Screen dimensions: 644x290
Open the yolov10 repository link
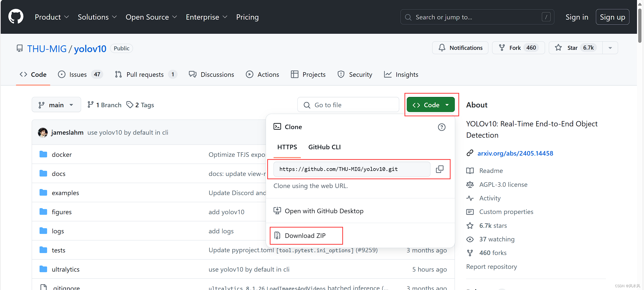90,49
